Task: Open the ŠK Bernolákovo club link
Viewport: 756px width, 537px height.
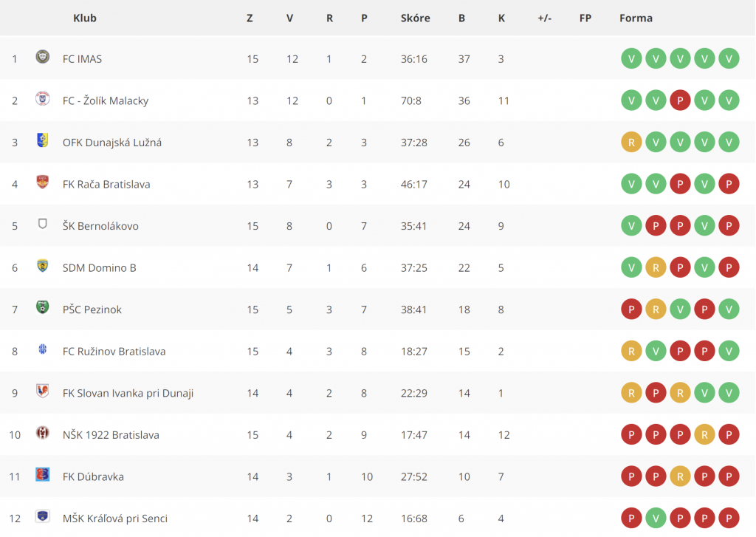Action: tap(100, 226)
